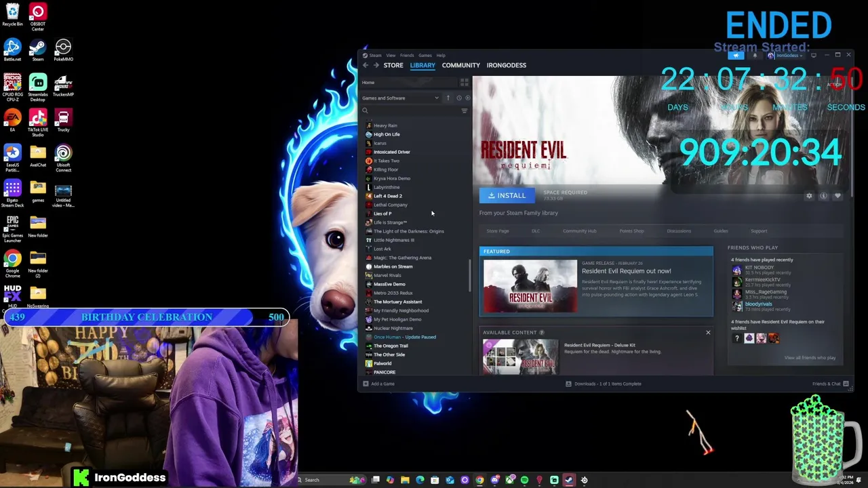Image resolution: width=868 pixels, height=488 pixels.
Task: Open the Store Page link
Action: [x=498, y=231]
